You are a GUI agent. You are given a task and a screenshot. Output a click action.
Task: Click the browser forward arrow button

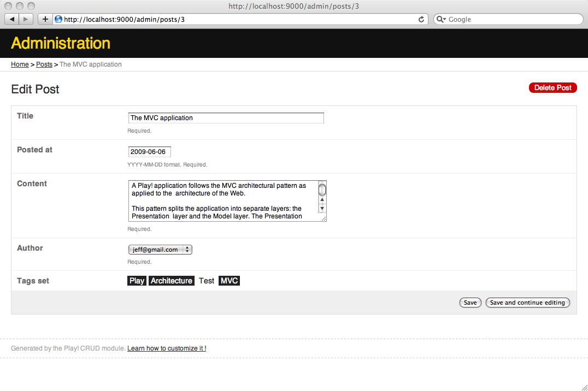[x=26, y=19]
